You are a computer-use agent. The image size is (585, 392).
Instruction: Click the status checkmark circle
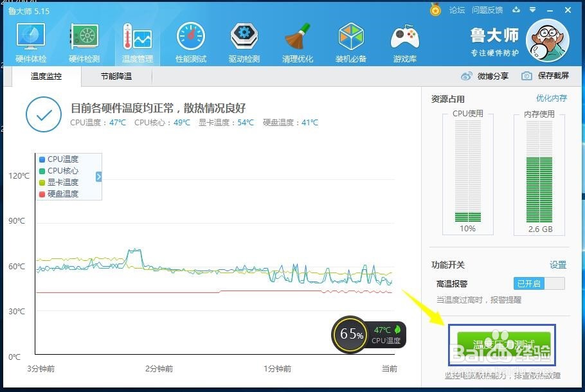(x=44, y=114)
